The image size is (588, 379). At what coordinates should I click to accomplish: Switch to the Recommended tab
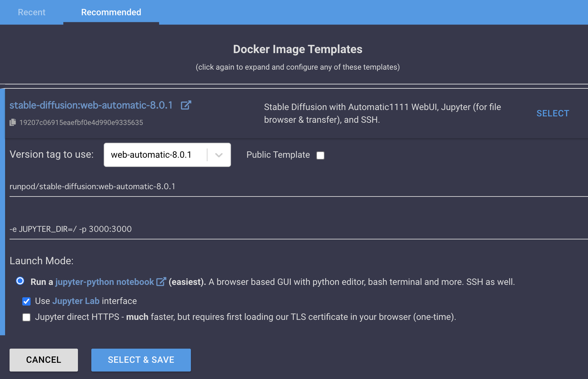[111, 12]
